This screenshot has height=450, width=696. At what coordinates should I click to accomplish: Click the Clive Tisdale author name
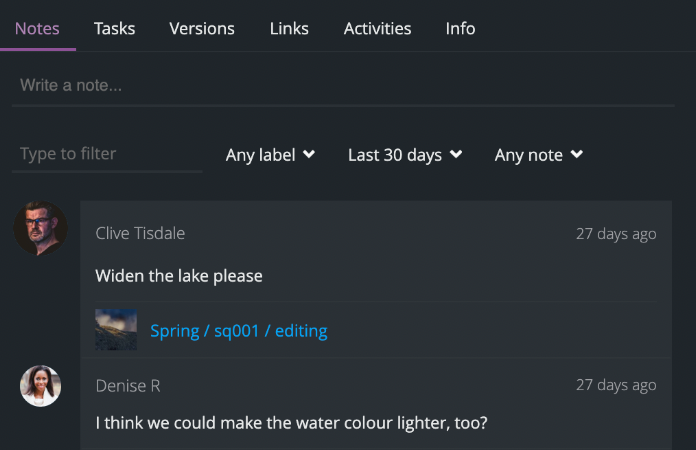tap(140, 233)
